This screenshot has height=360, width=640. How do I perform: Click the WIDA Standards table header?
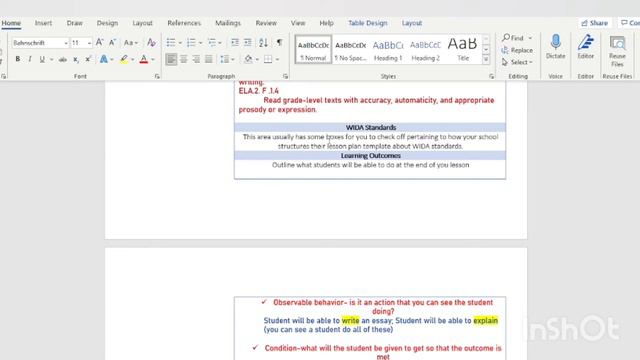(371, 127)
